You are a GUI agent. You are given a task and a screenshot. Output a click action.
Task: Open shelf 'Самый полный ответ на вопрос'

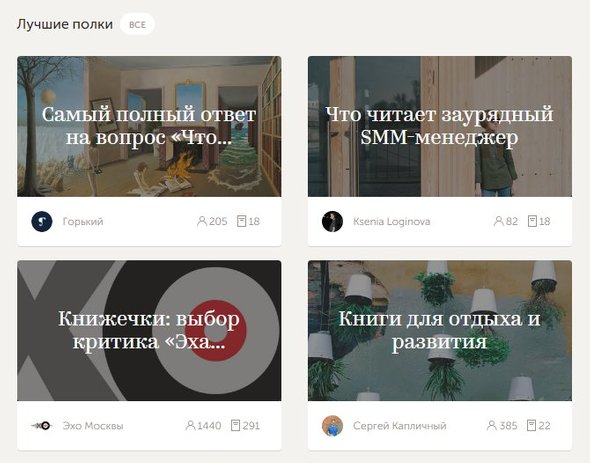coord(149,126)
